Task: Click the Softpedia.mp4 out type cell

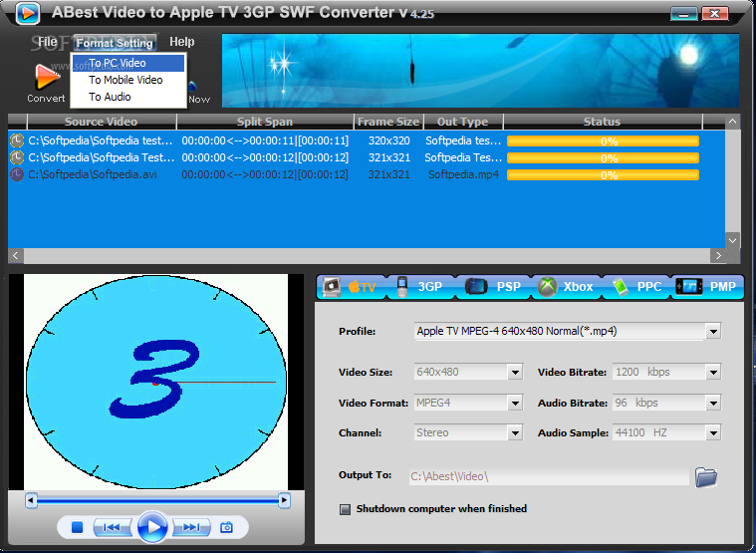Action: (463, 174)
